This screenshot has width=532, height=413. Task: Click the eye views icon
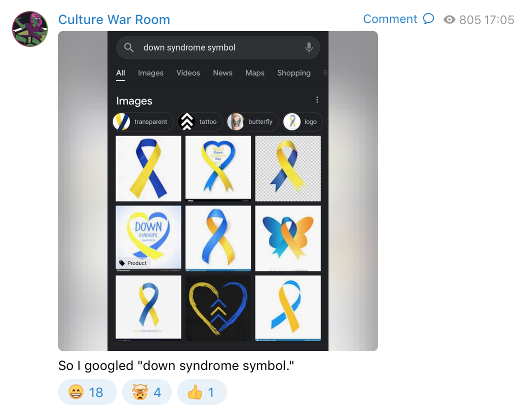tap(449, 19)
